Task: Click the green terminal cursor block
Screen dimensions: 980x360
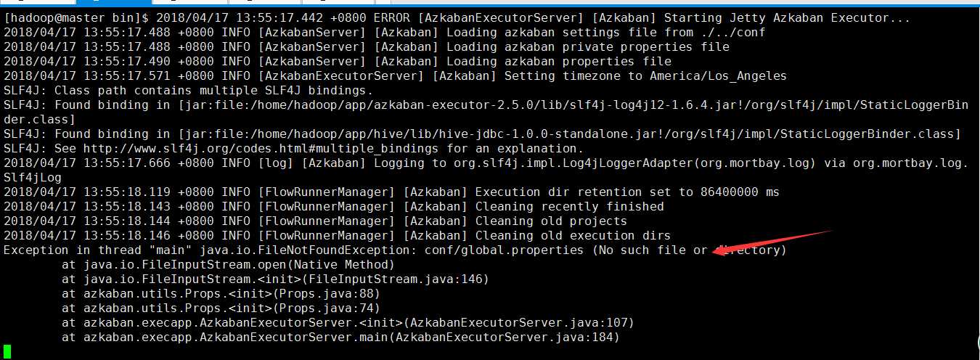Action: (7, 352)
